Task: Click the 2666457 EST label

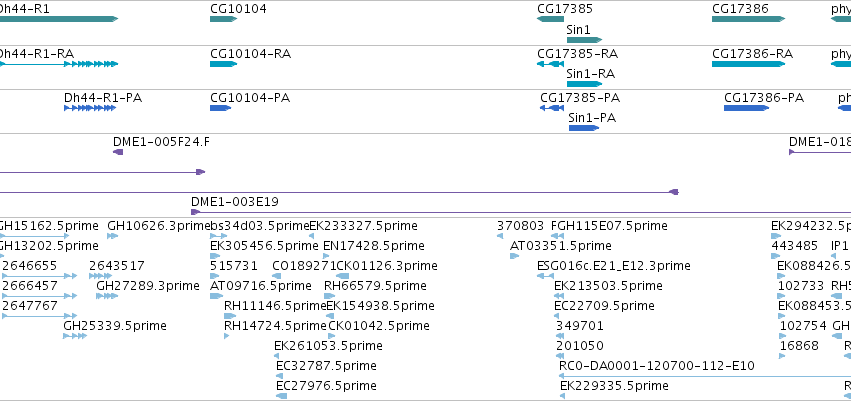Action: pyautogui.click(x=30, y=285)
